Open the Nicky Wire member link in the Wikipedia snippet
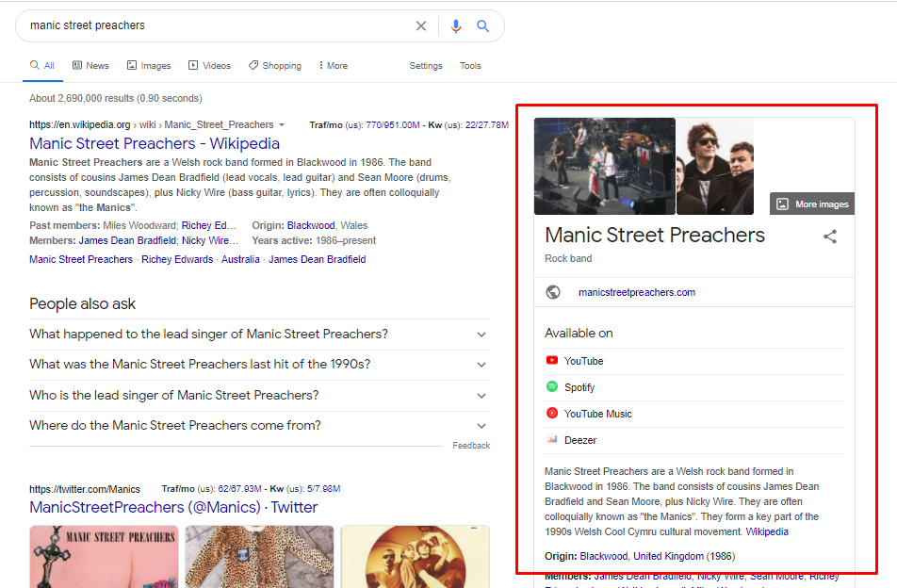The height and width of the screenshot is (588, 897). tap(209, 241)
